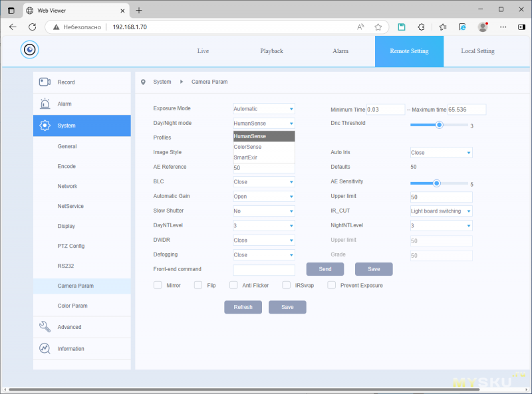Open the DayNTLevel dropdown
532x394 pixels.
click(x=264, y=225)
